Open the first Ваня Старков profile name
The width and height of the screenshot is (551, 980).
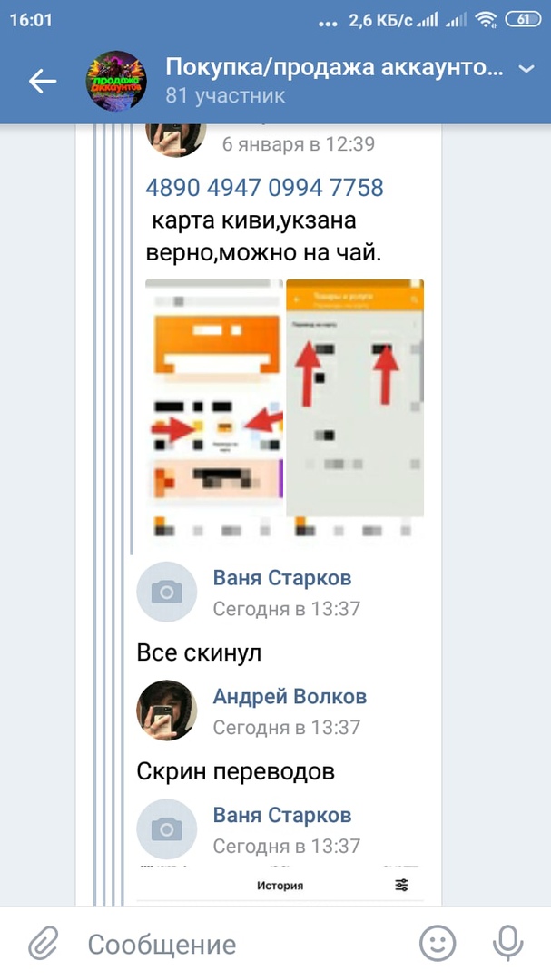coord(282,577)
